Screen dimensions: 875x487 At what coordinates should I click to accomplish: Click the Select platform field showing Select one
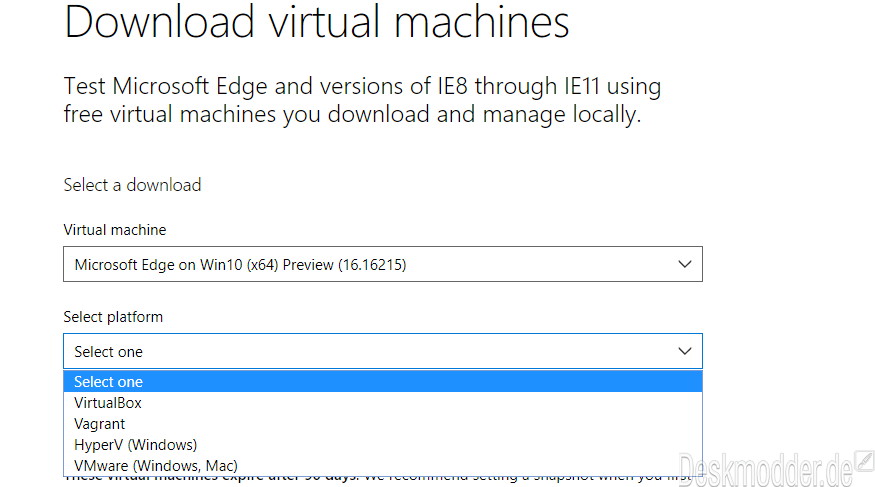[383, 351]
